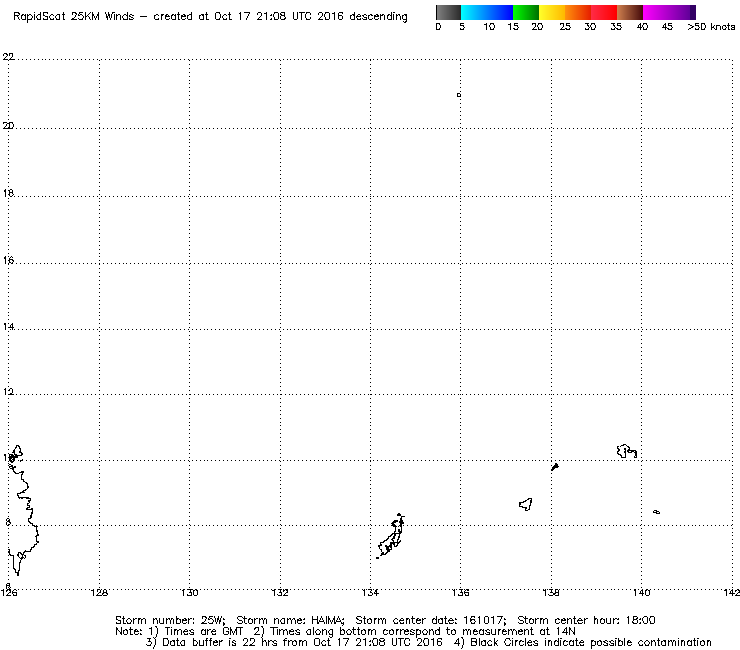
Task: Click the atoll outline near 139.7E 10N
Action: click(x=627, y=451)
